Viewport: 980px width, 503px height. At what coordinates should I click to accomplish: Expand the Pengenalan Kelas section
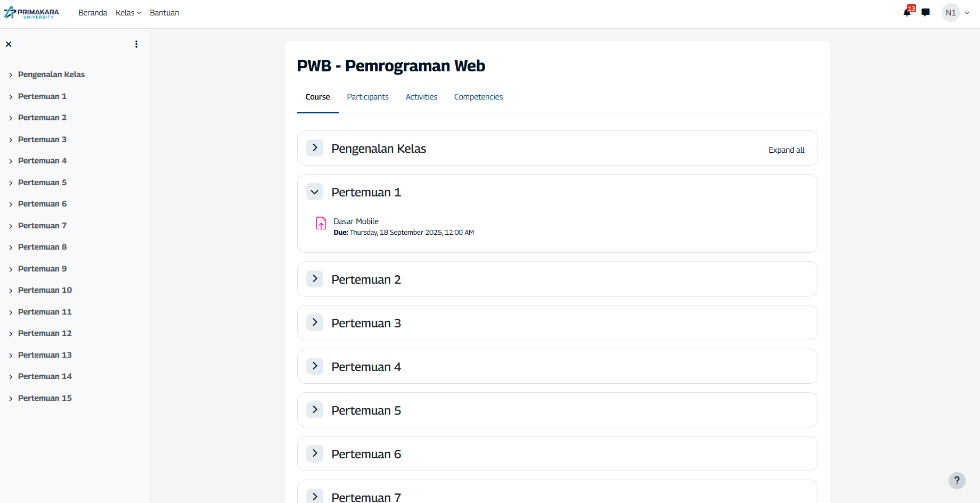[315, 148]
